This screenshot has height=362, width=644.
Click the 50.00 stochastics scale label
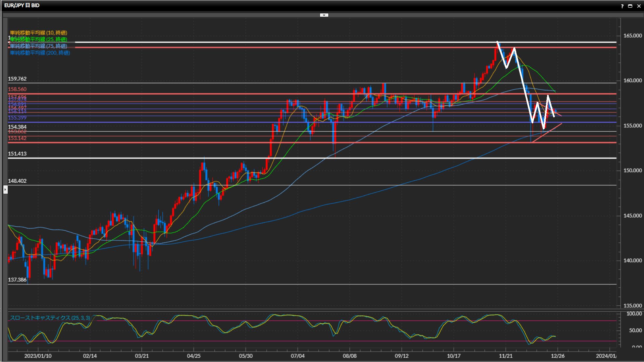[x=635, y=330]
